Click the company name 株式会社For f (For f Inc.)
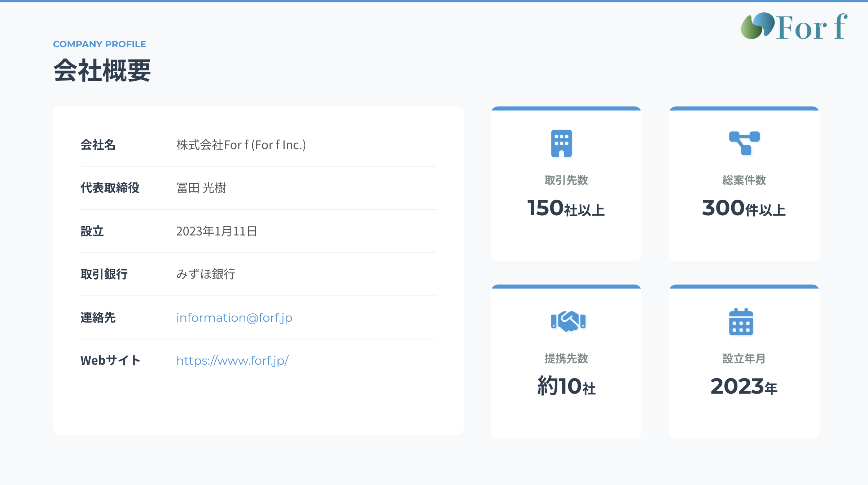 tap(241, 145)
